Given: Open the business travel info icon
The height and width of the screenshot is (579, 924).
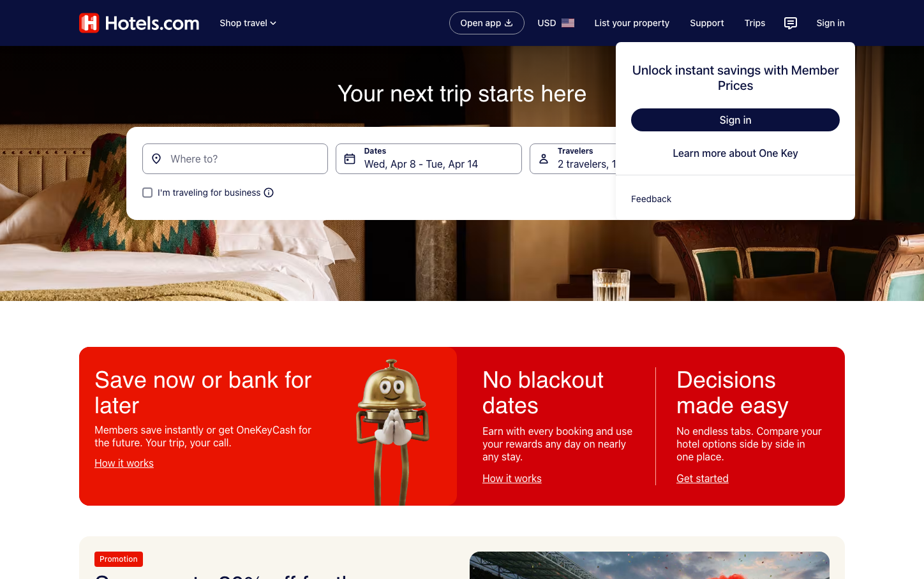Looking at the screenshot, I should point(269,193).
